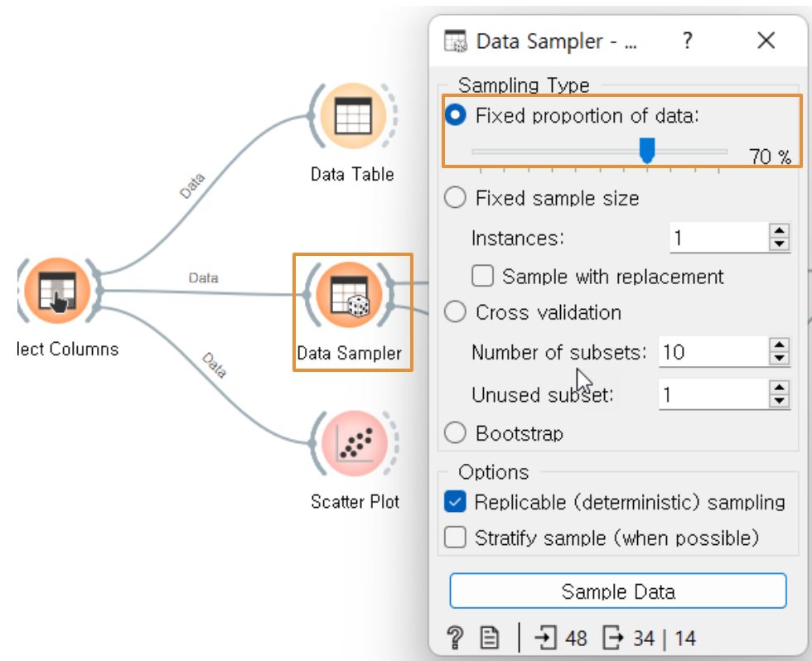812x661 pixels.
Task: Decrease the Unused subset value
Action: (x=779, y=401)
